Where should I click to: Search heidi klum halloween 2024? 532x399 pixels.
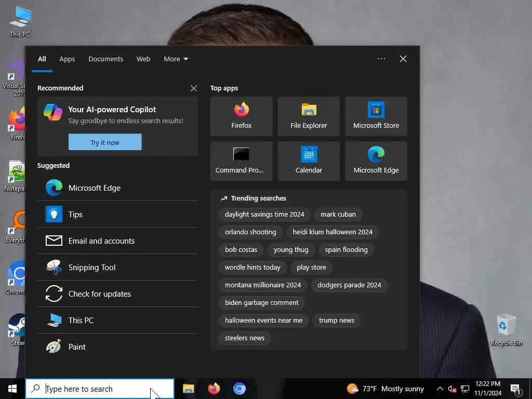coord(332,232)
